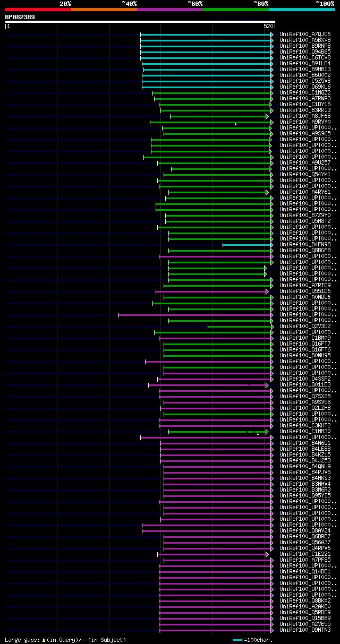Open hit UniRef100_A8JF68
Viewport: 340px width, 644px height.
pyautogui.click(x=305, y=116)
